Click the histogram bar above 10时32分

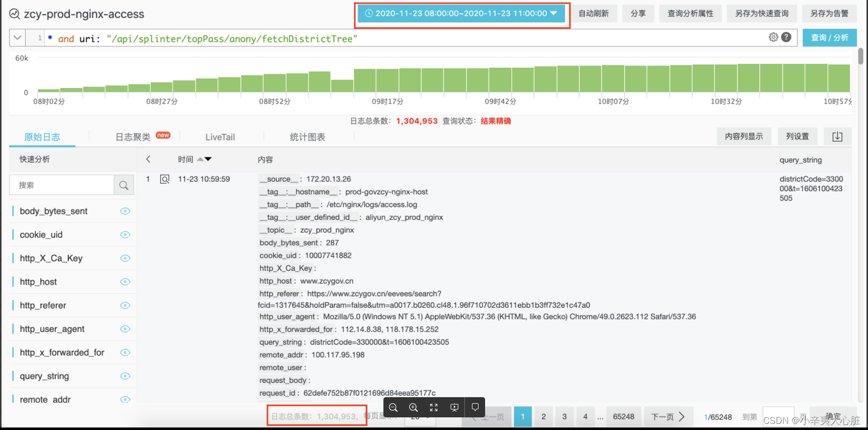pos(726,78)
